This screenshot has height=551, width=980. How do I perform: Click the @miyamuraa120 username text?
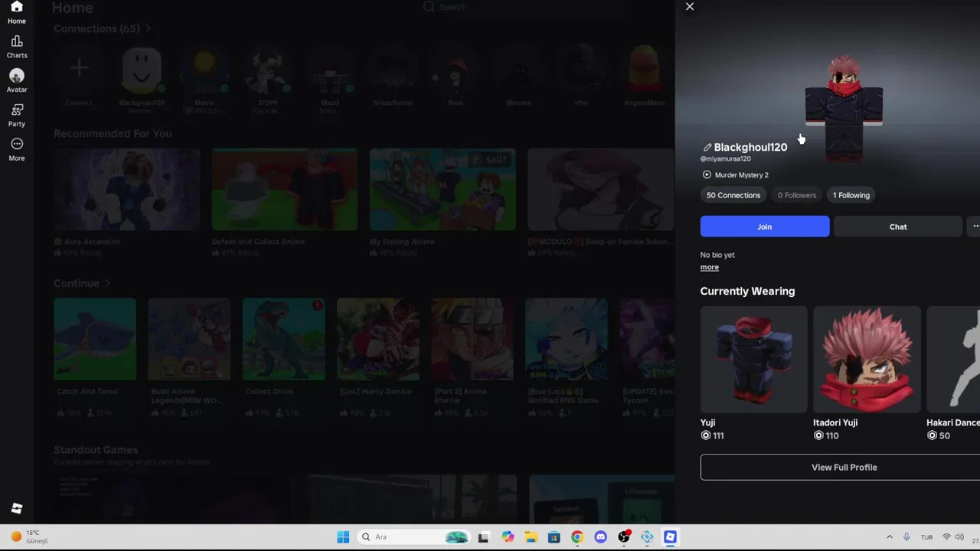[725, 159]
